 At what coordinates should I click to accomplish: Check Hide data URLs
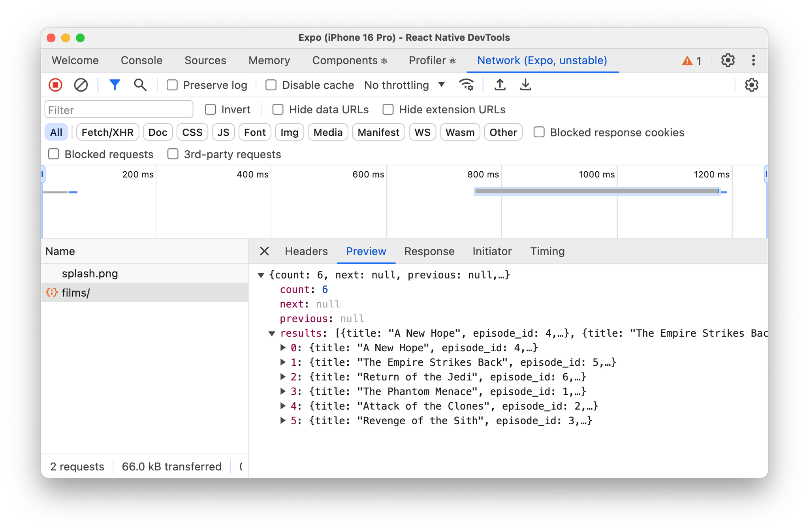[278, 109]
